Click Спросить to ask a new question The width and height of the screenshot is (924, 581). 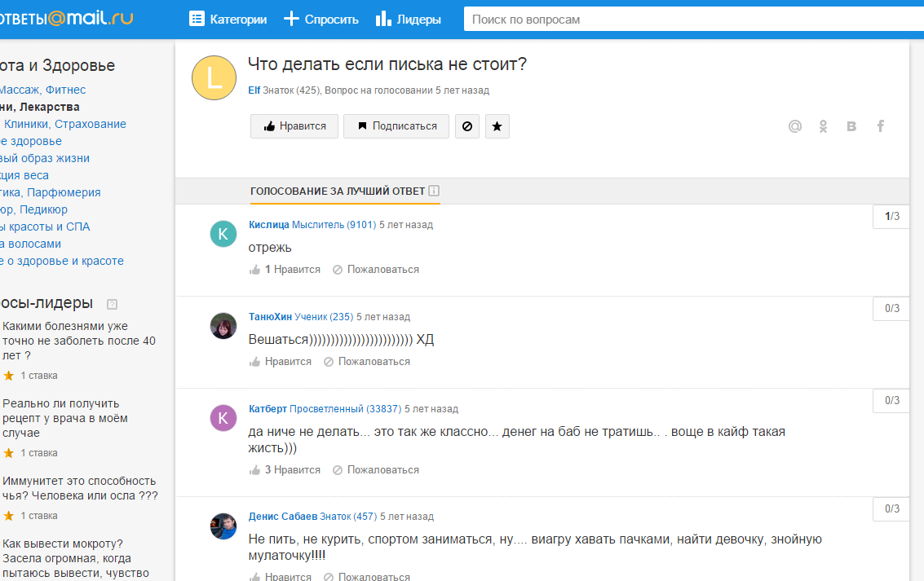tap(321, 20)
